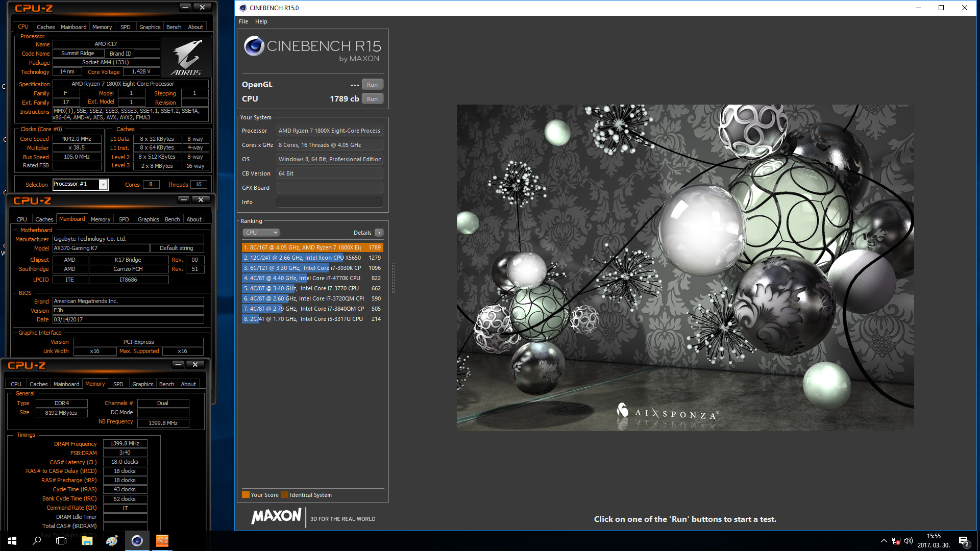Click the network tray icon
This screenshot has height=551, width=980.
896,541
